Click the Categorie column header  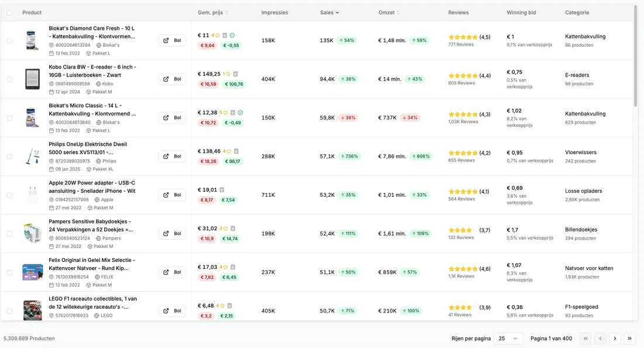[577, 13]
